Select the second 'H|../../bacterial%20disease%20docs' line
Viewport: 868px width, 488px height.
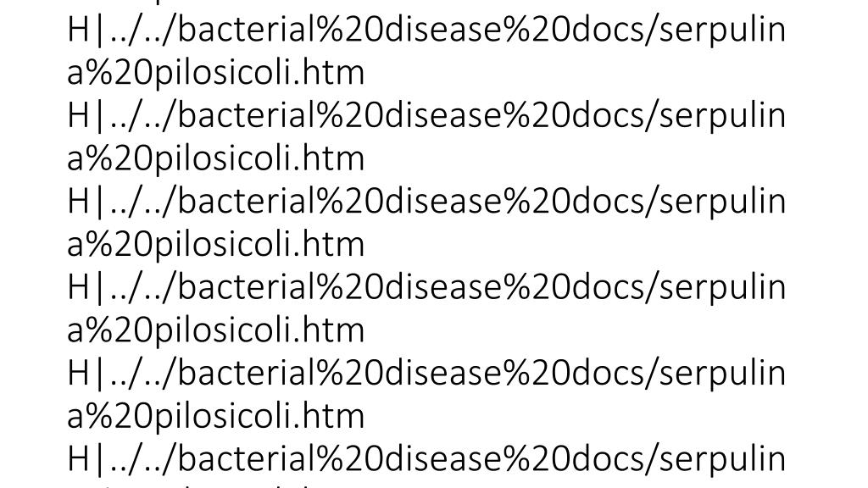[x=426, y=115]
